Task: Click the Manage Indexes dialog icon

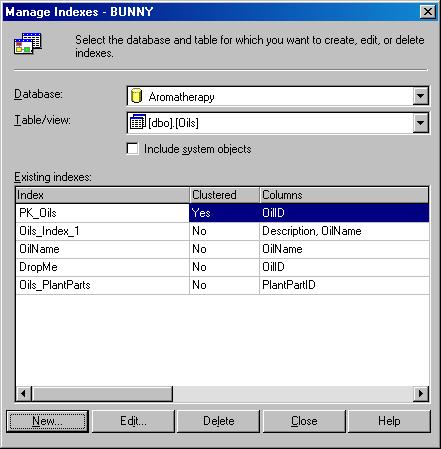Action: click(28, 44)
